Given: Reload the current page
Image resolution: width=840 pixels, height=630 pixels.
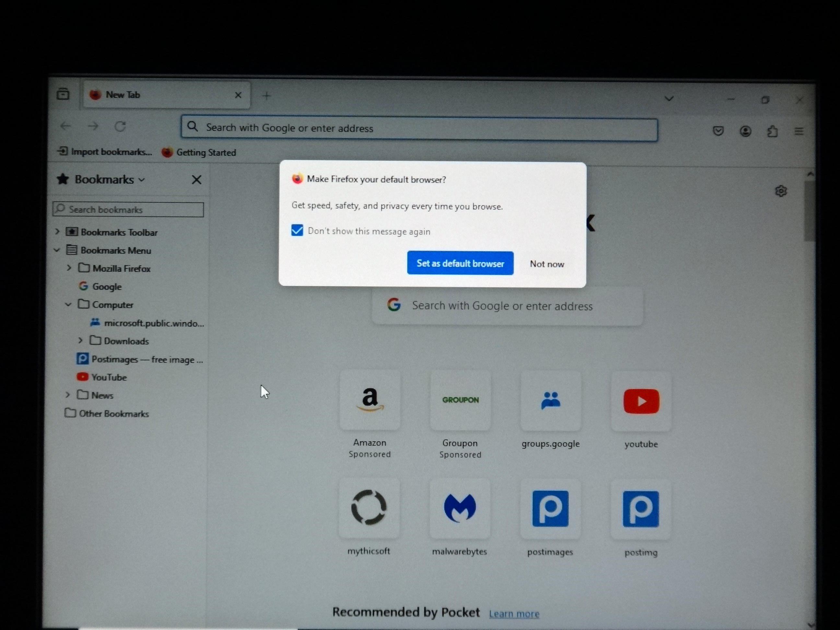Looking at the screenshot, I should click(x=120, y=126).
